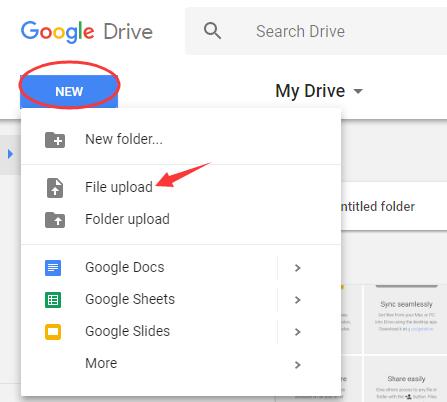Click the blue Google Docs icon

click(x=53, y=268)
